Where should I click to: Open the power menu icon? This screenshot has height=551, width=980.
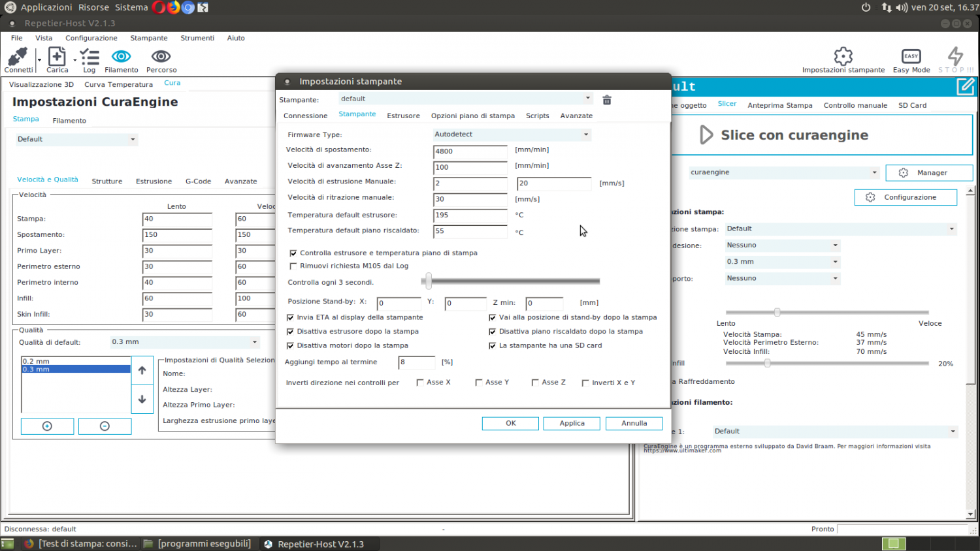(866, 7)
